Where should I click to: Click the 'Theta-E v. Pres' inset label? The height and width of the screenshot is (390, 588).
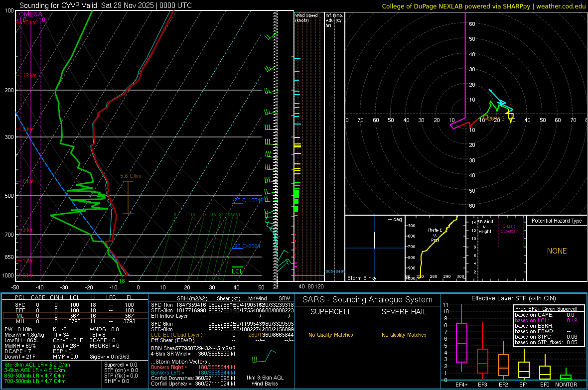[435, 235]
